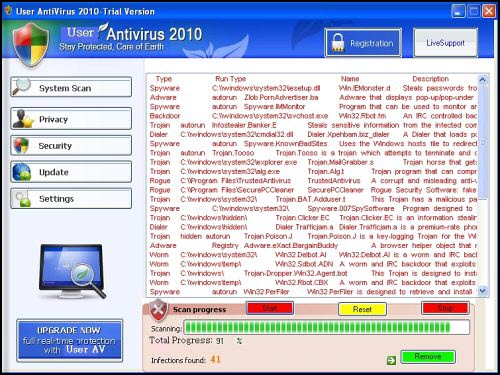
Task: Click the green scanning progress bar
Action: [327, 327]
